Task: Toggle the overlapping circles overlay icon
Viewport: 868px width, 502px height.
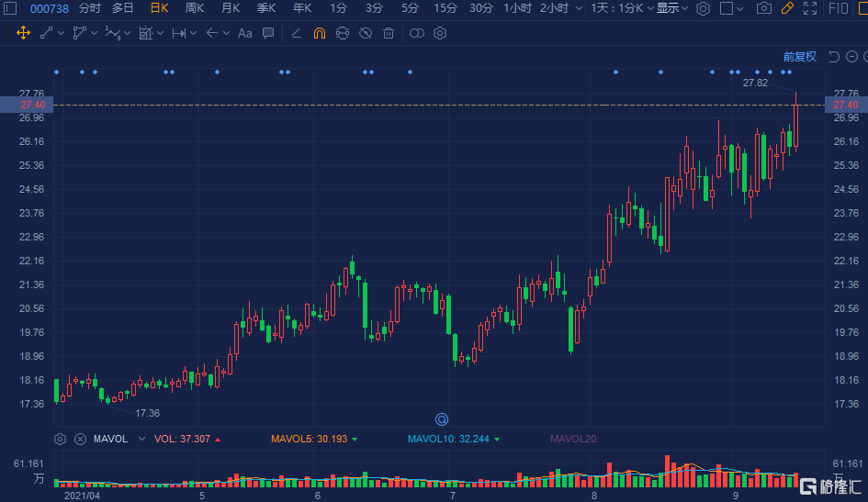Action: pyautogui.click(x=417, y=33)
